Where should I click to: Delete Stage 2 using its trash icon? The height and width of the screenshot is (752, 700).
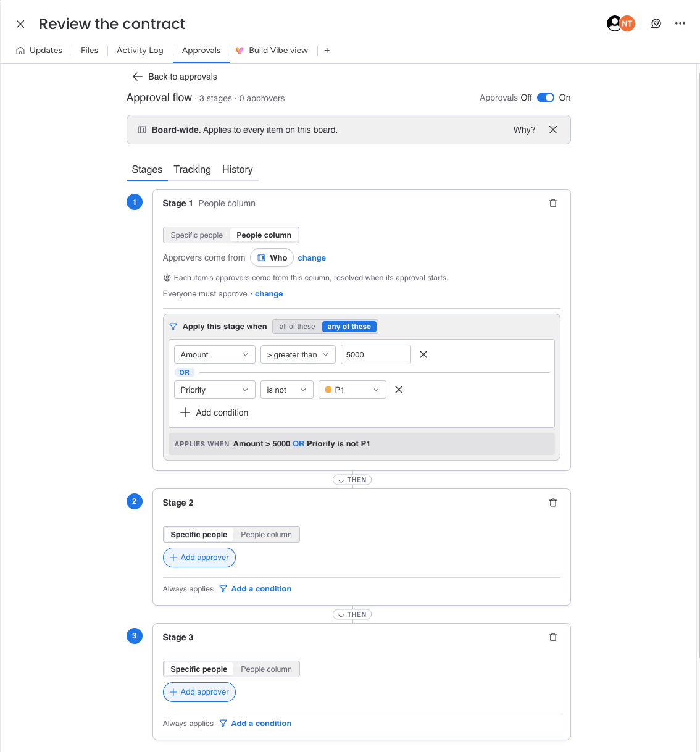[x=553, y=503]
